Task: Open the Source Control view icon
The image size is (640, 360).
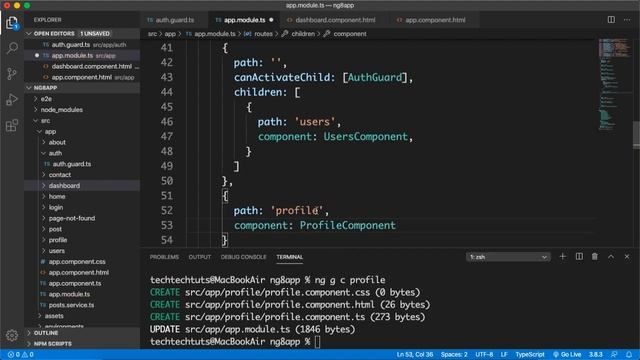Action: click(12, 73)
